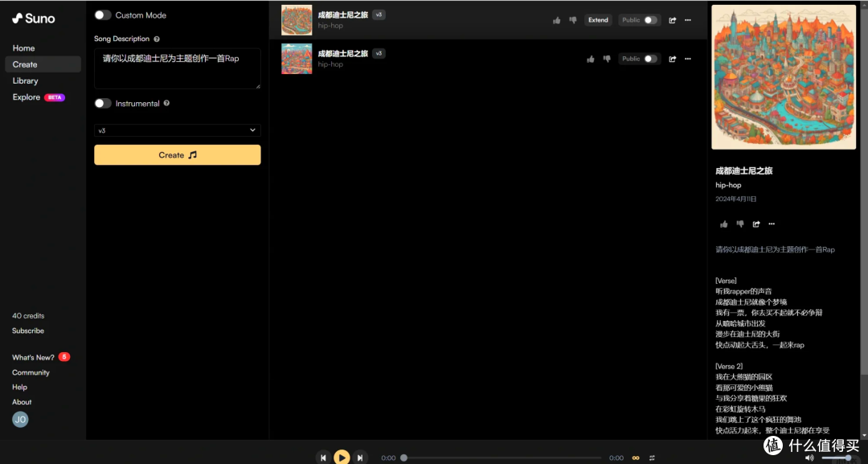Share the first song
The height and width of the screenshot is (464, 868).
click(672, 20)
